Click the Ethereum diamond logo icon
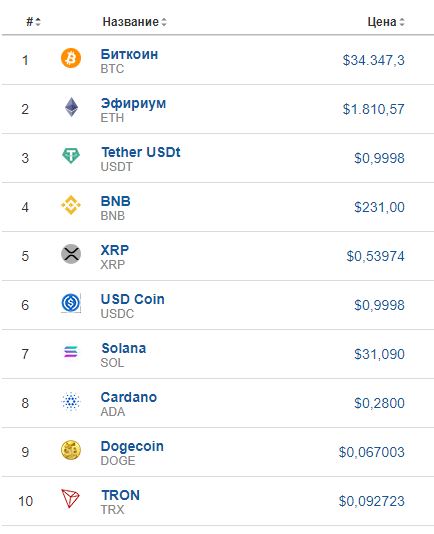Viewport: 434px width, 534px height. click(x=71, y=107)
